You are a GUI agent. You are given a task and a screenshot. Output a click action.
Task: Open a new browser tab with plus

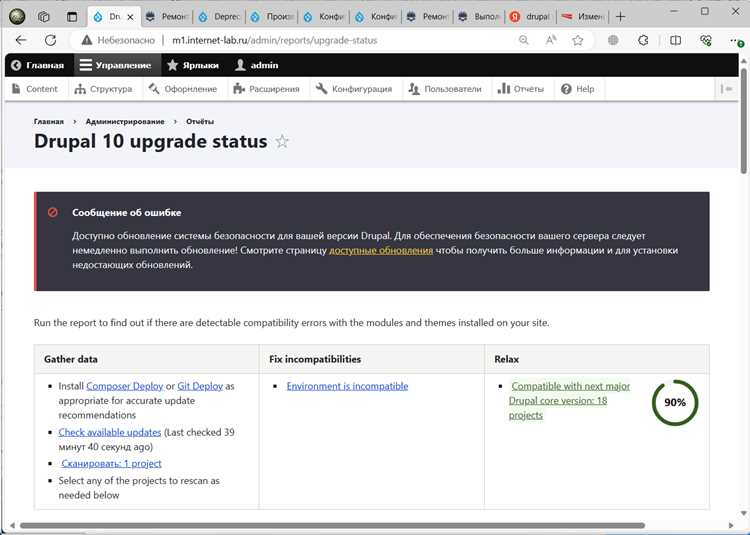tap(620, 17)
